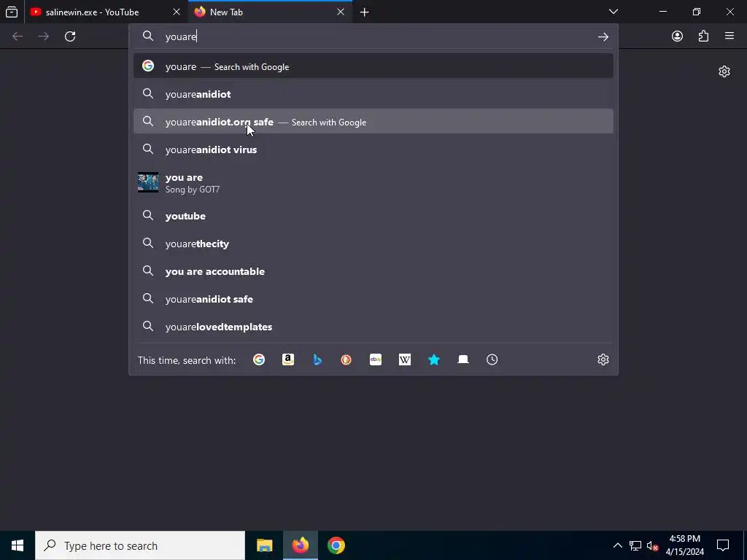Search this time with Amazon icon
Viewport: 747px width, 560px height.
pos(287,359)
